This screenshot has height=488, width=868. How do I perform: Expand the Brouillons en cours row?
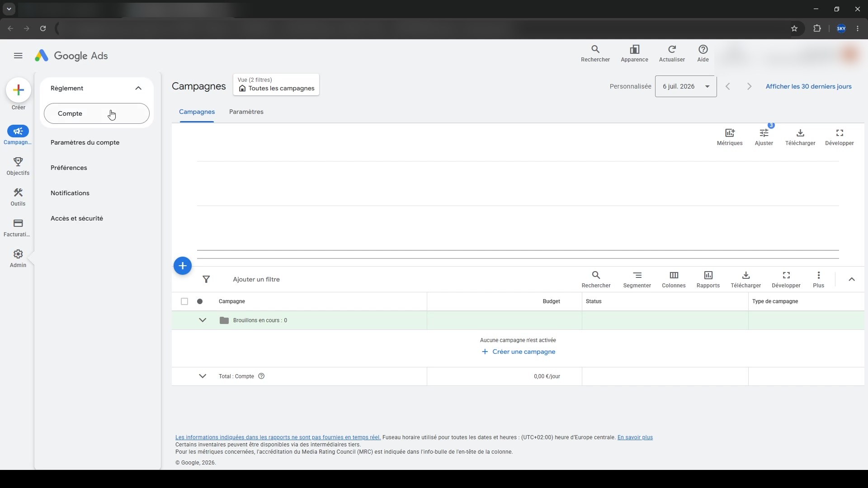[x=203, y=320]
